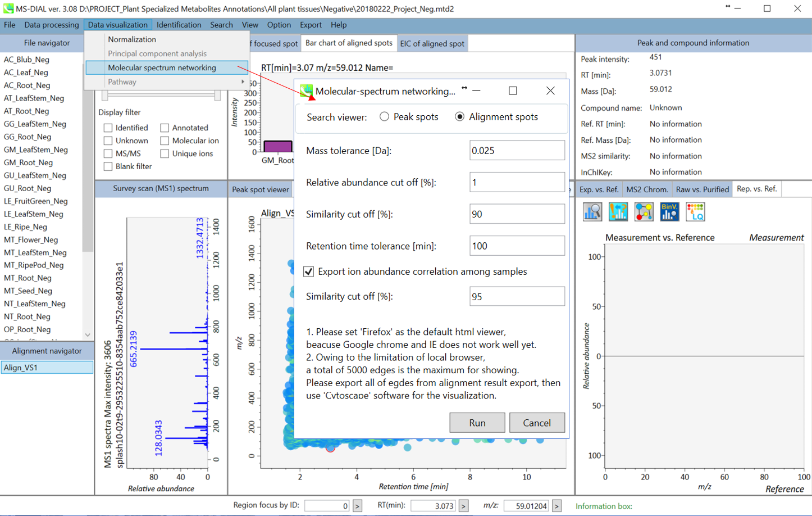Switch to Raw vs. Purified tab
The width and height of the screenshot is (812, 516).
(x=702, y=189)
